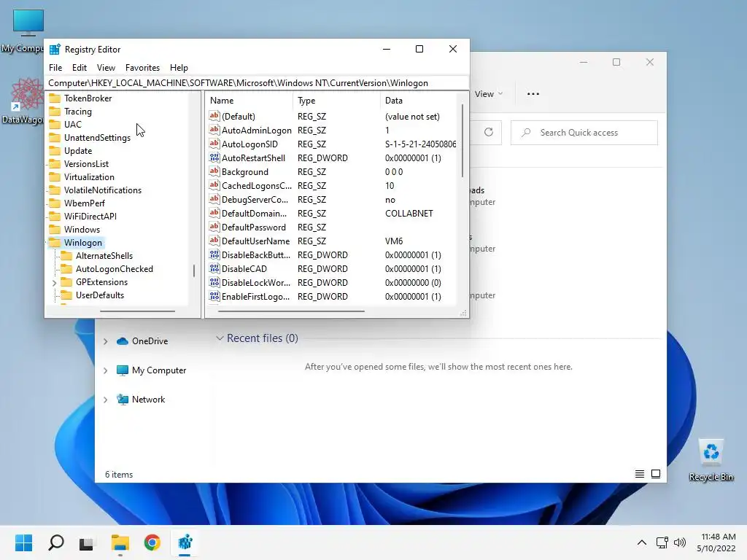
Task: Select the GPExtensions subkey
Action: (x=101, y=282)
